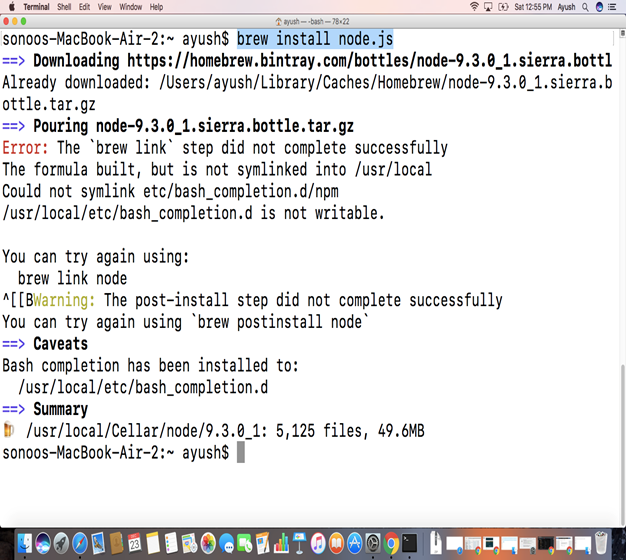Open Notification Center list icon
The height and width of the screenshot is (560, 626).
(612, 7)
